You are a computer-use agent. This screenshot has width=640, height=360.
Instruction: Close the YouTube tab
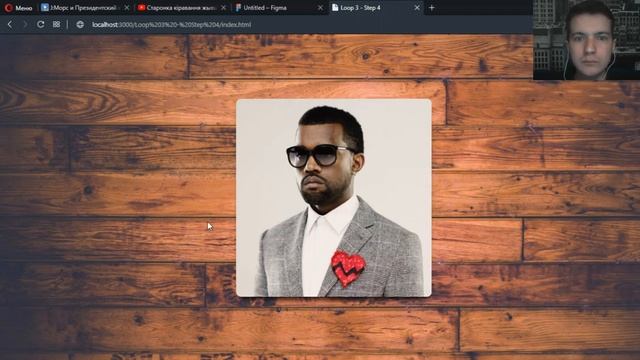pyautogui.click(x=223, y=8)
